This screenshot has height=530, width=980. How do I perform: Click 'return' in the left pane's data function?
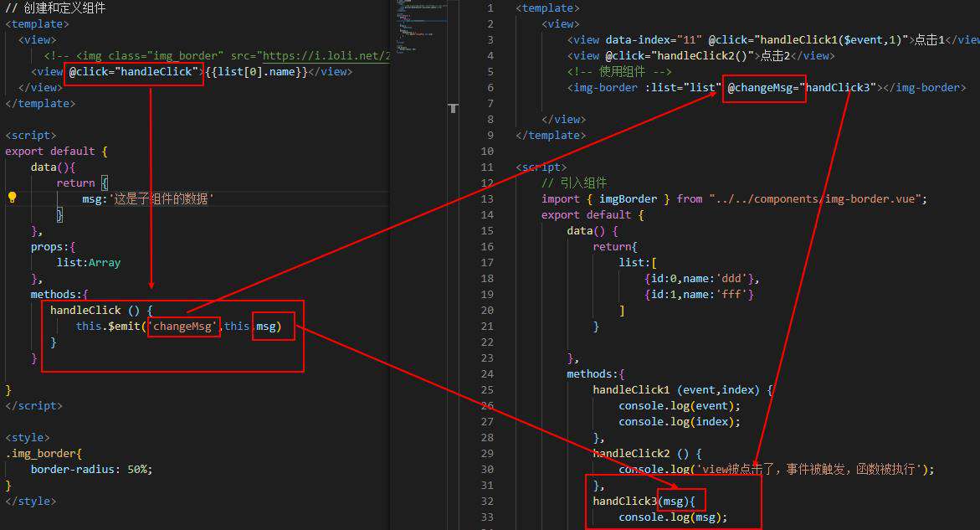75,183
